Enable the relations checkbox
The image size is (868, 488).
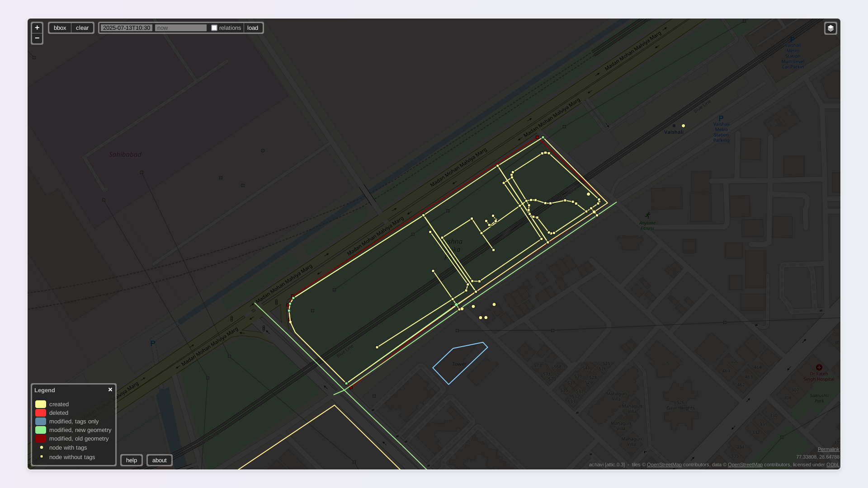click(214, 28)
